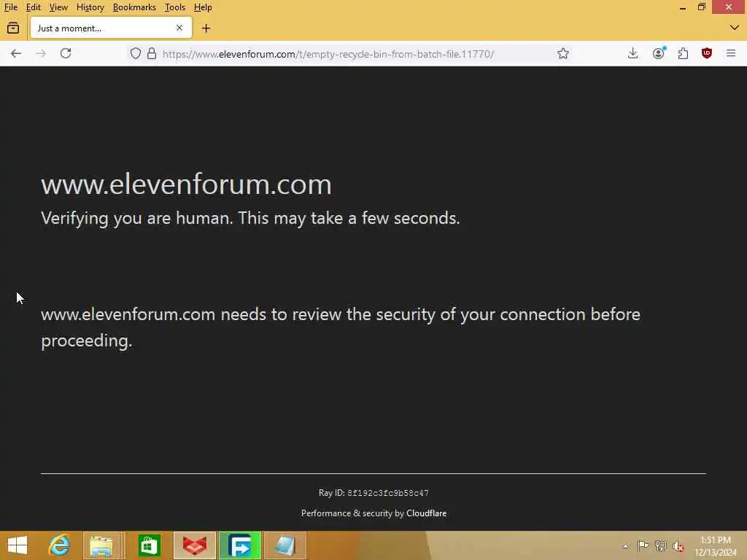747x560 pixels.
Task: Open the View menu
Action: click(x=58, y=7)
